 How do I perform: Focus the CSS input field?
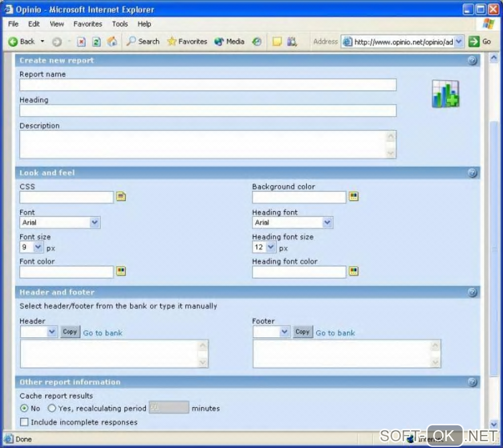point(67,197)
